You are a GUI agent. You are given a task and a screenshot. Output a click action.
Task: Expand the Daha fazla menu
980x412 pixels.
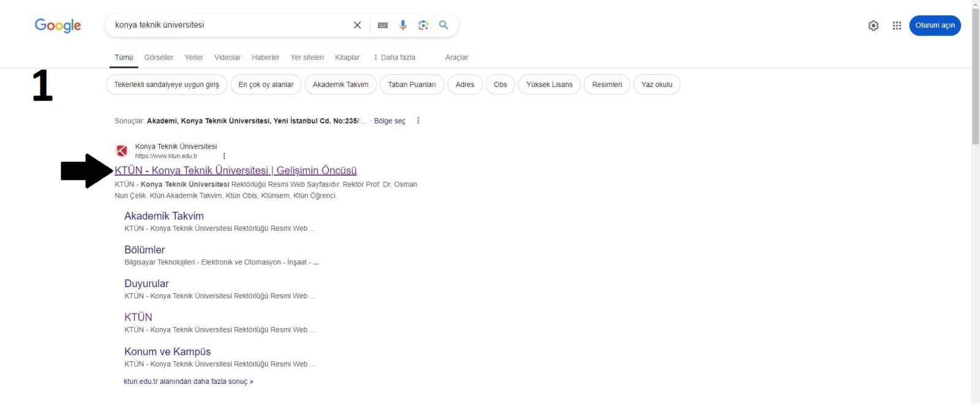394,58
